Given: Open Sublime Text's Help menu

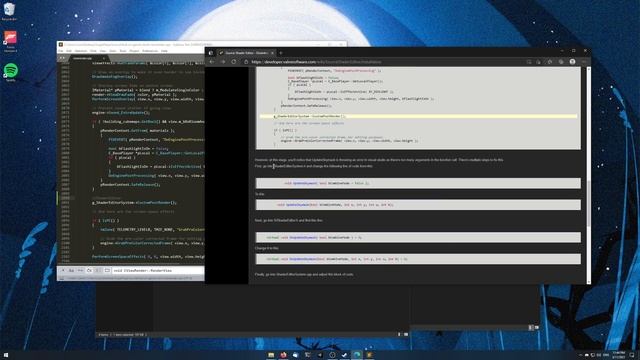Looking at the screenshot, I should tap(164, 51).
